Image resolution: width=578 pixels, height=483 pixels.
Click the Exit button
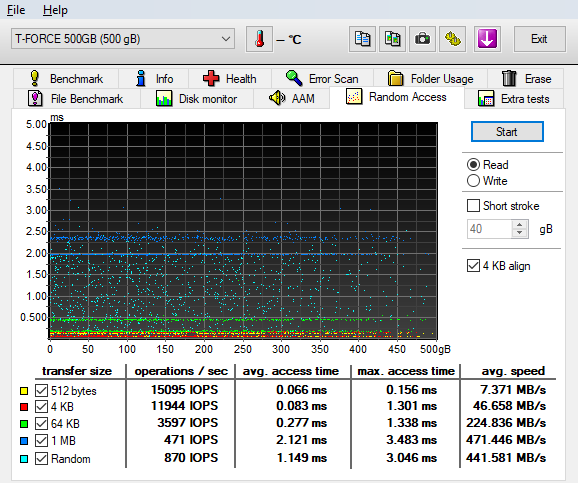click(x=540, y=39)
